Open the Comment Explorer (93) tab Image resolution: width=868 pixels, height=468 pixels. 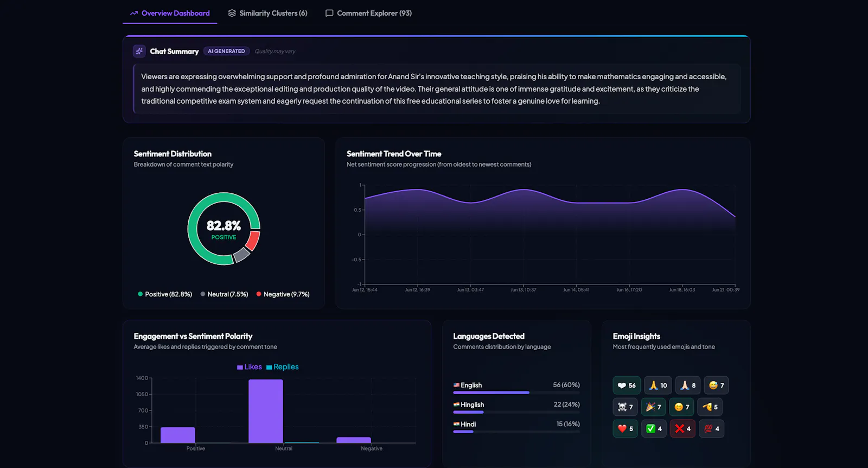pos(368,13)
